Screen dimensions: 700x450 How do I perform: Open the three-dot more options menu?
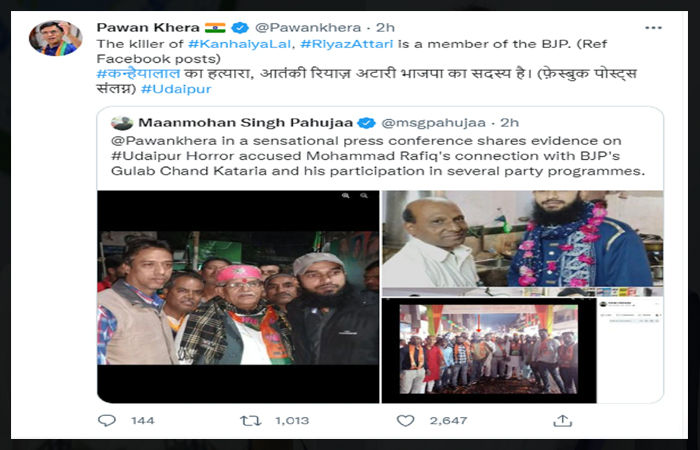coord(653,28)
